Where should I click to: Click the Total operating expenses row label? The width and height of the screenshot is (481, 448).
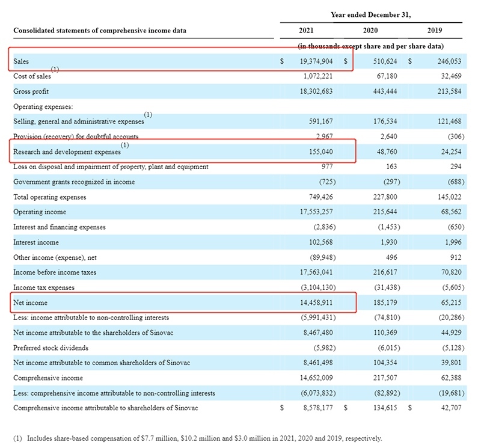coord(49,197)
